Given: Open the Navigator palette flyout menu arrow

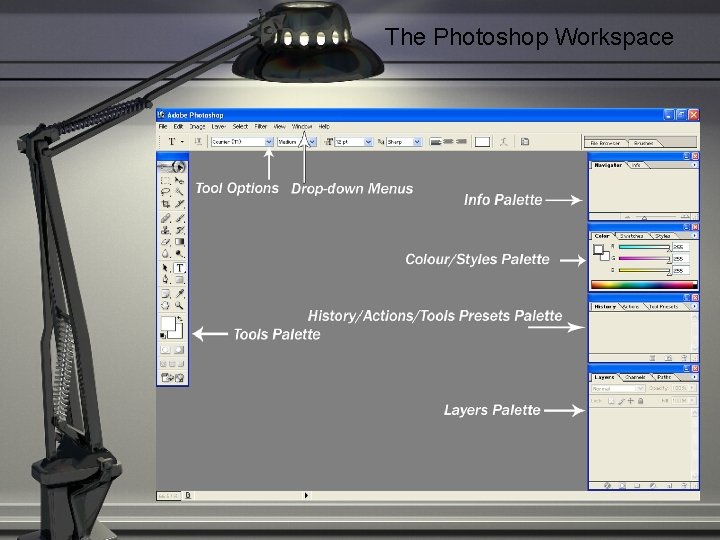Looking at the screenshot, I should [x=694, y=165].
